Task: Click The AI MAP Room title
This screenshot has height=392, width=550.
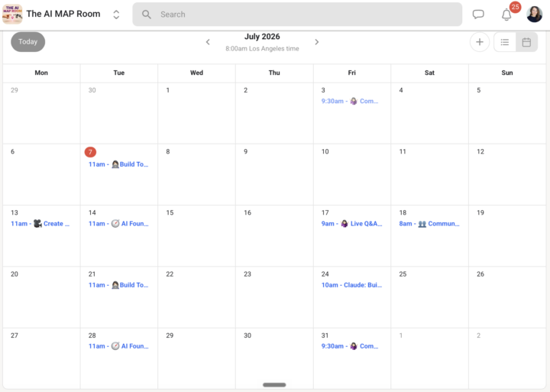Action: [x=63, y=14]
